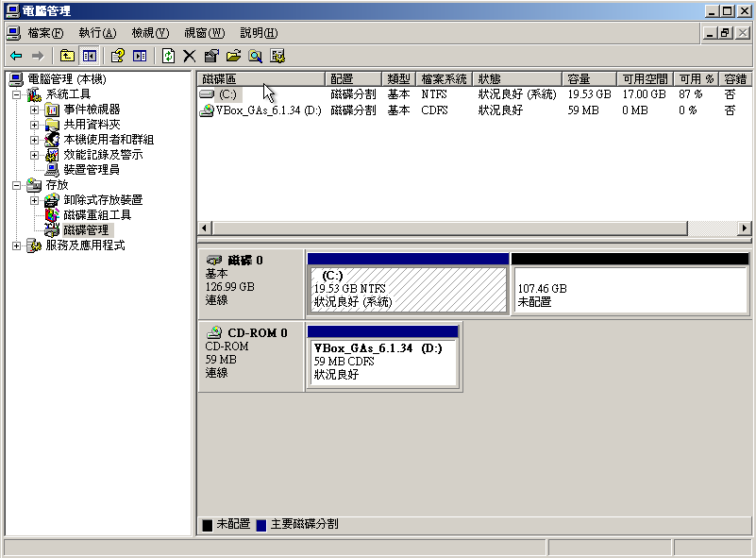Open the 說明(H) menu

pyautogui.click(x=259, y=33)
